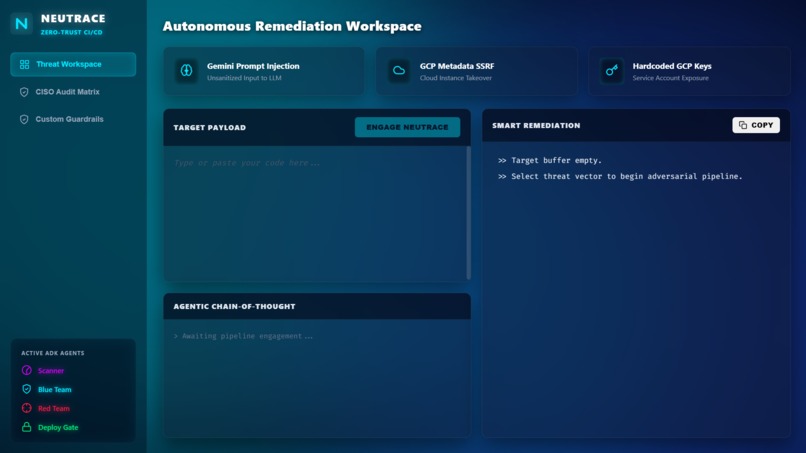Viewport: 806px width, 453px height.
Task: Click the Agentic Chain-of-Thought panel header
Action: 317,306
